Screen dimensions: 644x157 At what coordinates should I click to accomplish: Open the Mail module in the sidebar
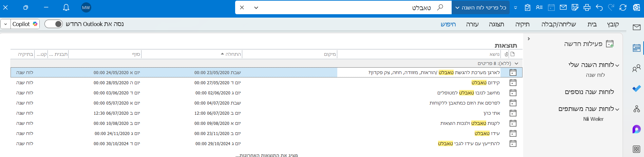click(x=637, y=27)
